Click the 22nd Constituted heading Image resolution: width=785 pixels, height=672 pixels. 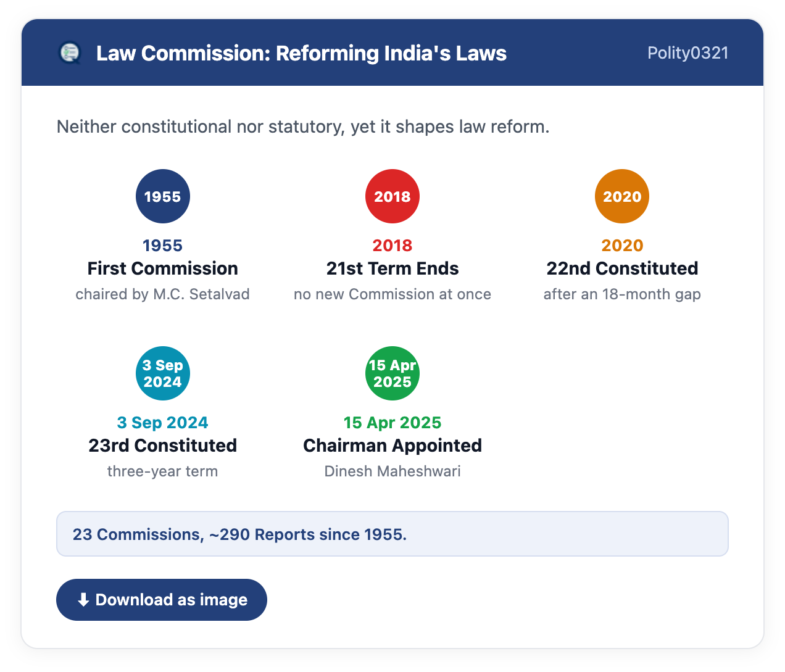[622, 268]
